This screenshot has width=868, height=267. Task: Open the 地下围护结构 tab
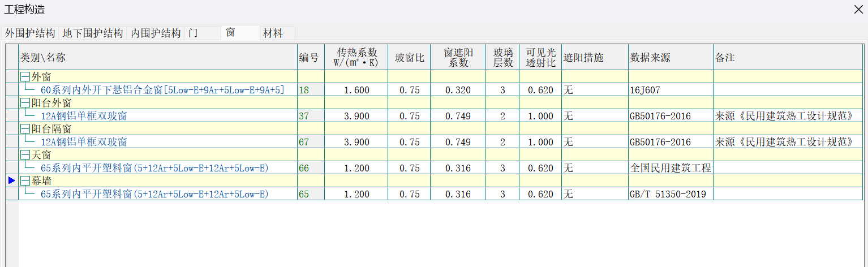93,33
